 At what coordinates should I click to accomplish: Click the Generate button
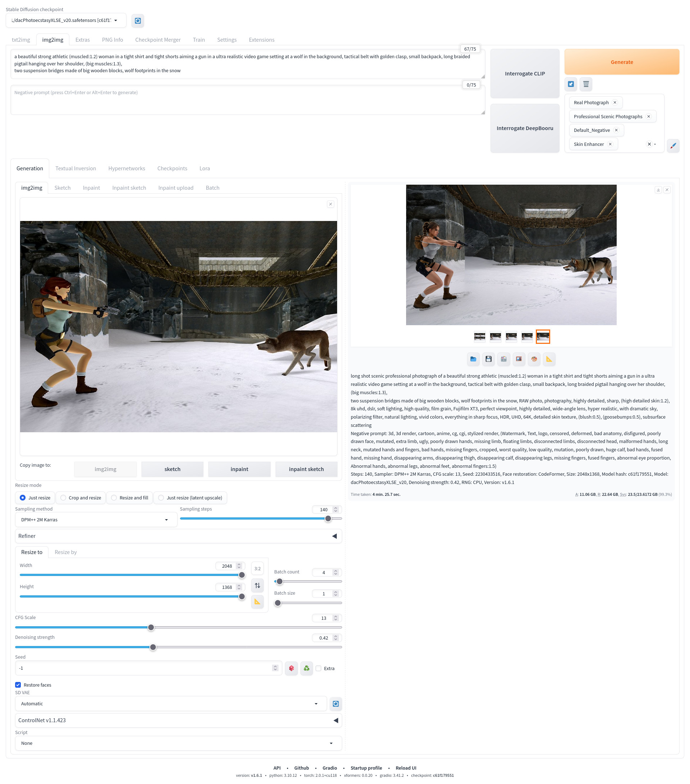coord(622,62)
